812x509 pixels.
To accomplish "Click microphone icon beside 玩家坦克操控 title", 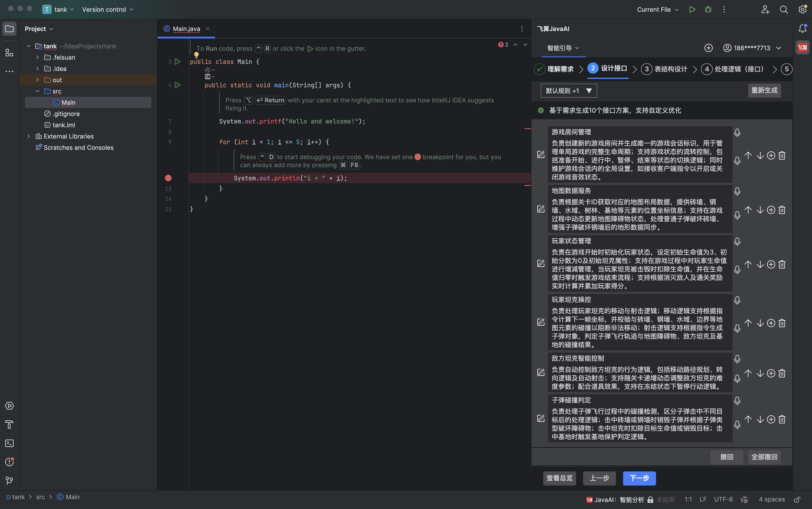I will click(x=737, y=300).
